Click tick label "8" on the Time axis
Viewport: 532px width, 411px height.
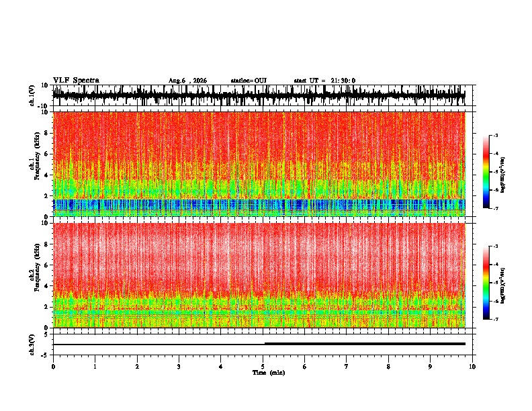click(388, 367)
